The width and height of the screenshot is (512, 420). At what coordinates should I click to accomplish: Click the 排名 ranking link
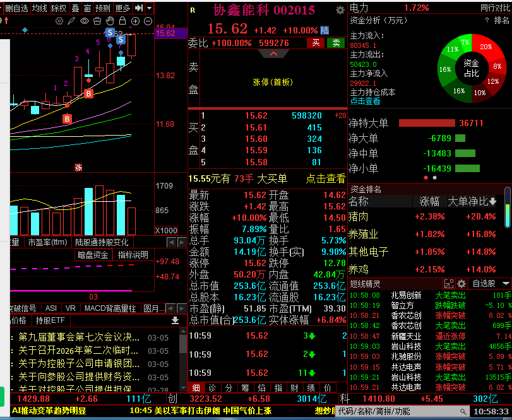click(501, 21)
